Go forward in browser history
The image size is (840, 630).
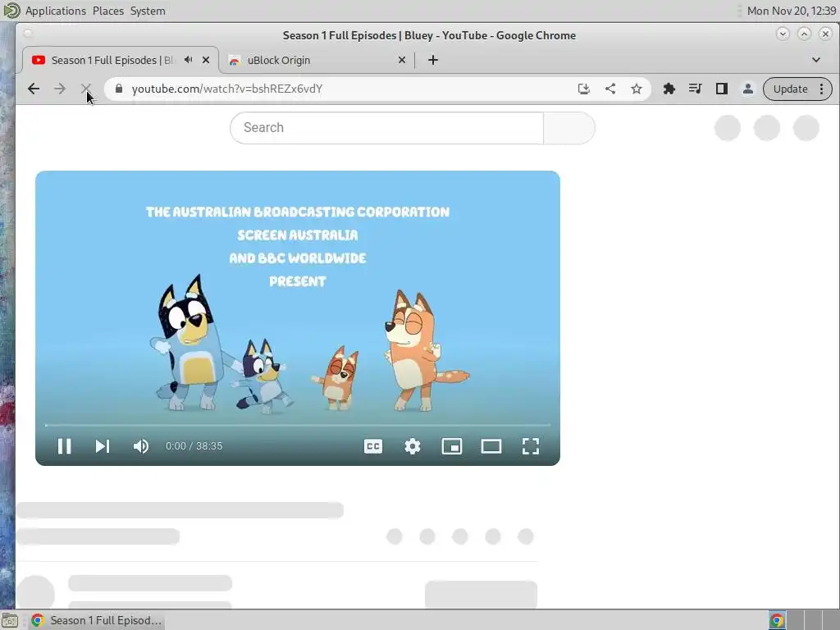(x=60, y=89)
